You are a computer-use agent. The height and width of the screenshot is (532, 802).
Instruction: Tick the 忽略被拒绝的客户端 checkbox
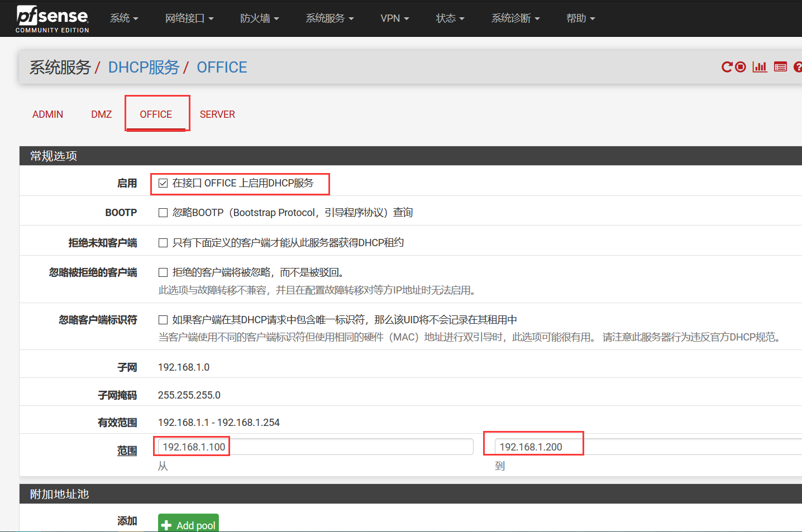pos(163,272)
